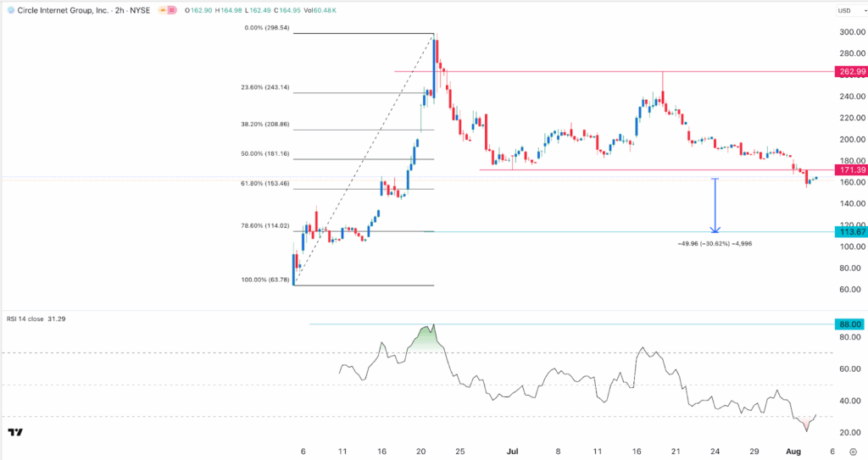The height and width of the screenshot is (460, 868).
Task: Select the blue price-range measurement arrow
Action: (x=715, y=205)
